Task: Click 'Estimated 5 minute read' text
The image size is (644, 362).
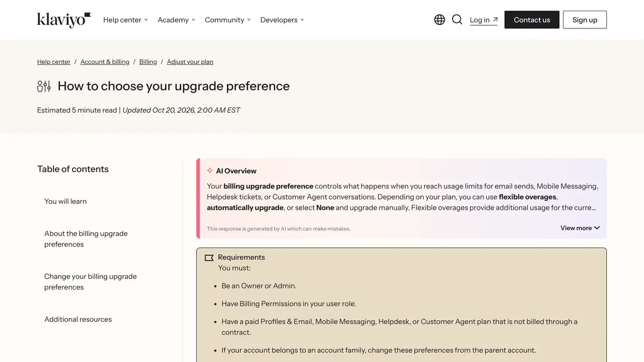Action: pos(77,110)
